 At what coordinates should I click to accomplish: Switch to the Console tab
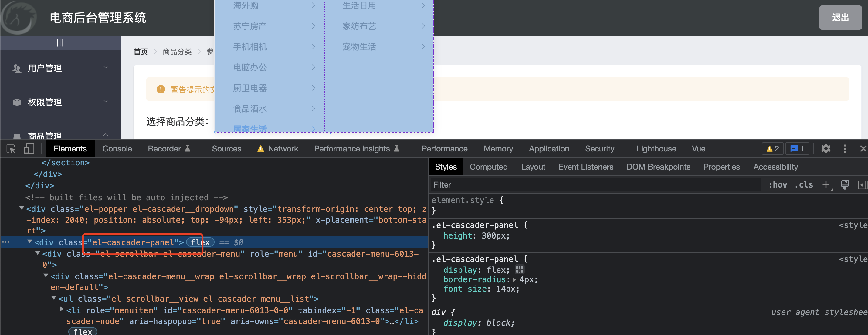117,149
